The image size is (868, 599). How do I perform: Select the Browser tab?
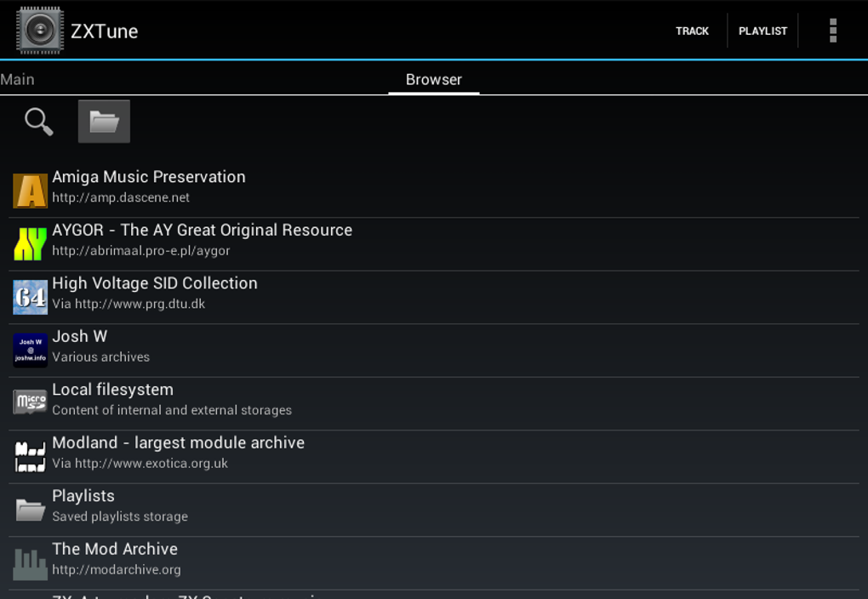coord(433,79)
